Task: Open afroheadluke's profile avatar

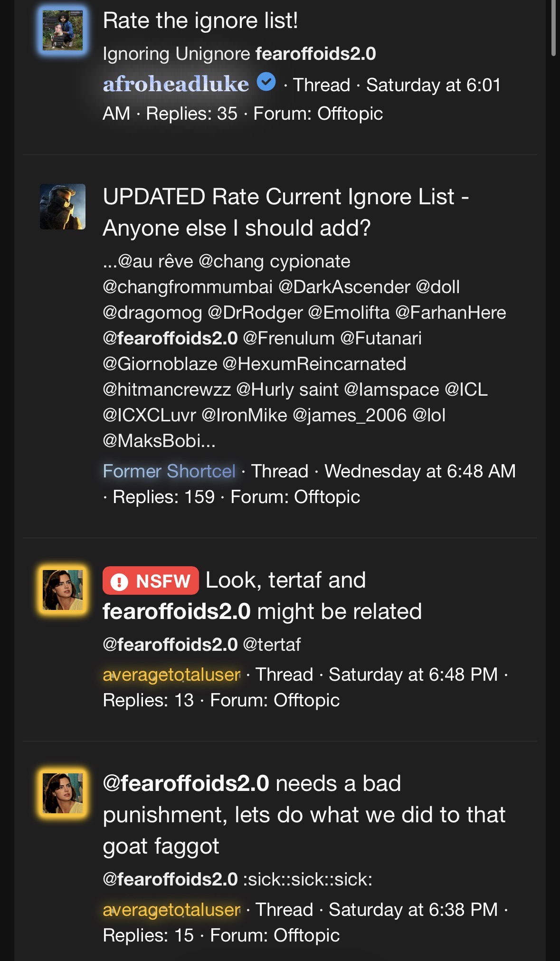Action: coord(63,30)
